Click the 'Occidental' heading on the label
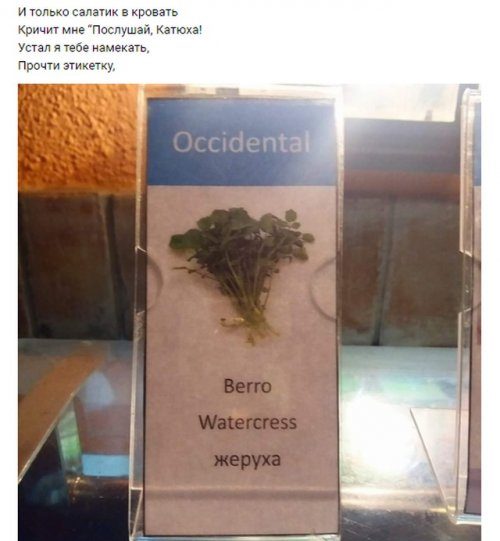The width and height of the screenshot is (500, 541). click(x=241, y=142)
